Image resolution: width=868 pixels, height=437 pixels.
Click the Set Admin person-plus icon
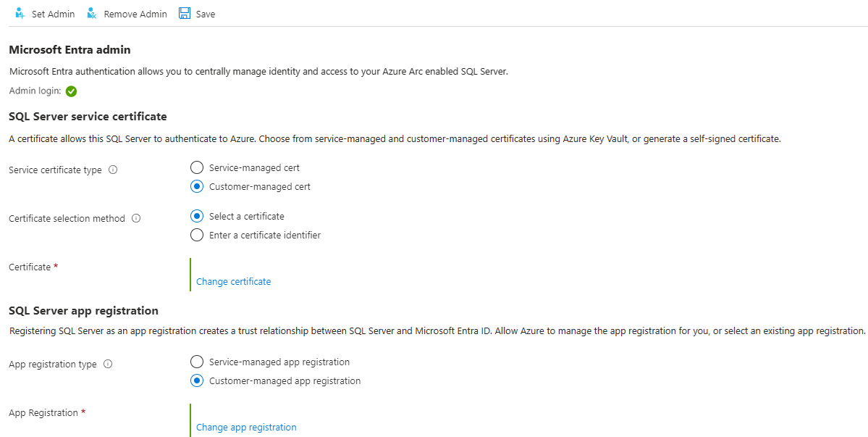point(20,13)
